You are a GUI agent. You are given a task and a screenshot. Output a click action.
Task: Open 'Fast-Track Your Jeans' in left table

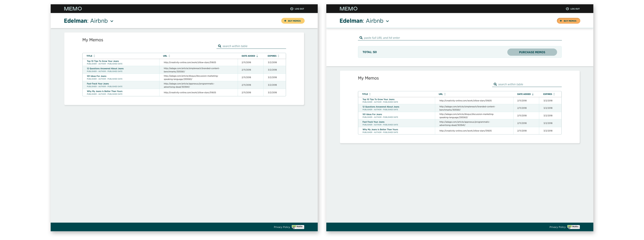98,84
